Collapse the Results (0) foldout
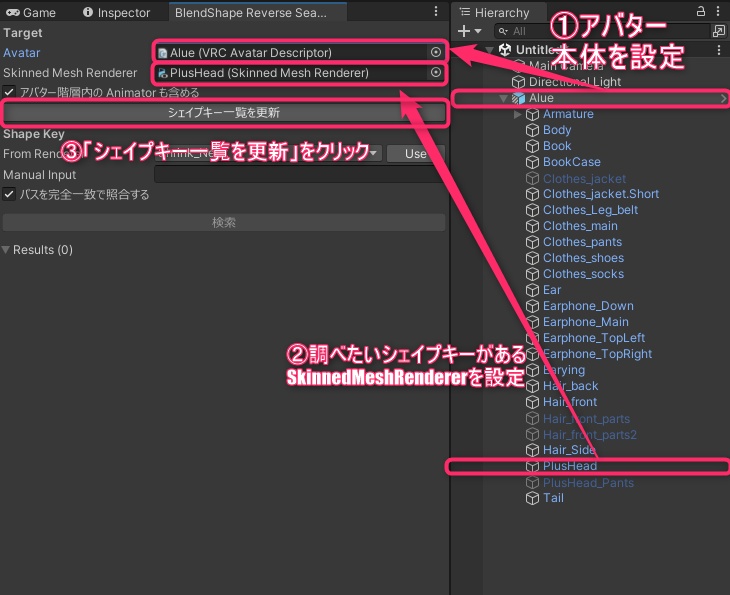 tap(6, 250)
